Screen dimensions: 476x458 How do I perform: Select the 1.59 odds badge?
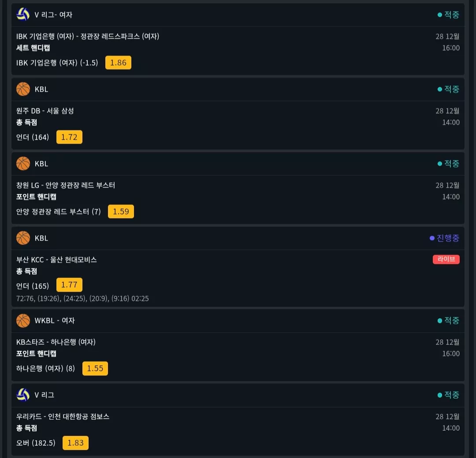(x=121, y=211)
